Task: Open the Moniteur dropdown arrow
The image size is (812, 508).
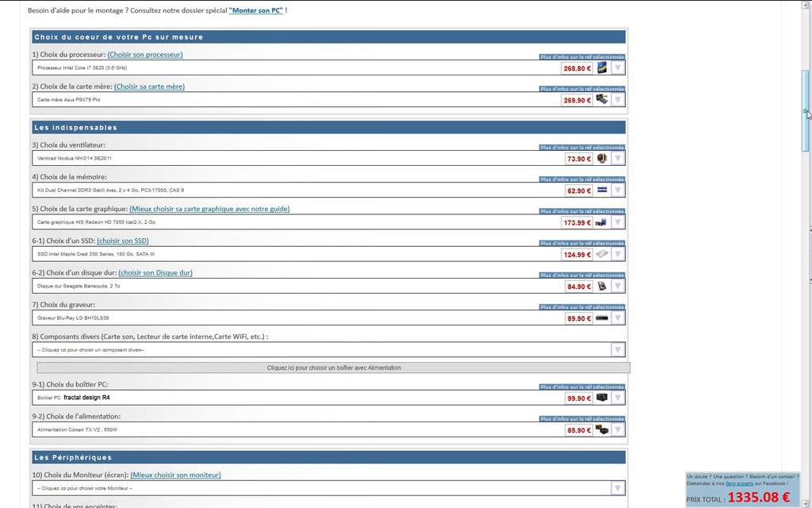Action: [x=617, y=488]
